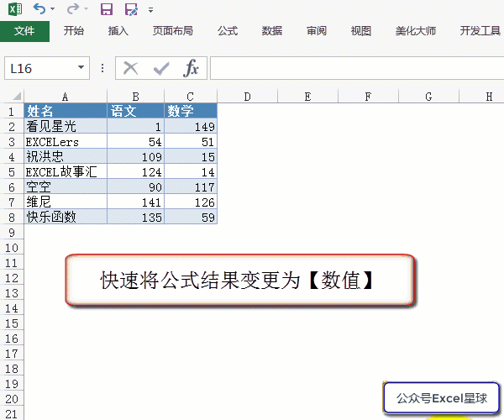
Task: Select cell containing 看见星光
Action: 66,126
